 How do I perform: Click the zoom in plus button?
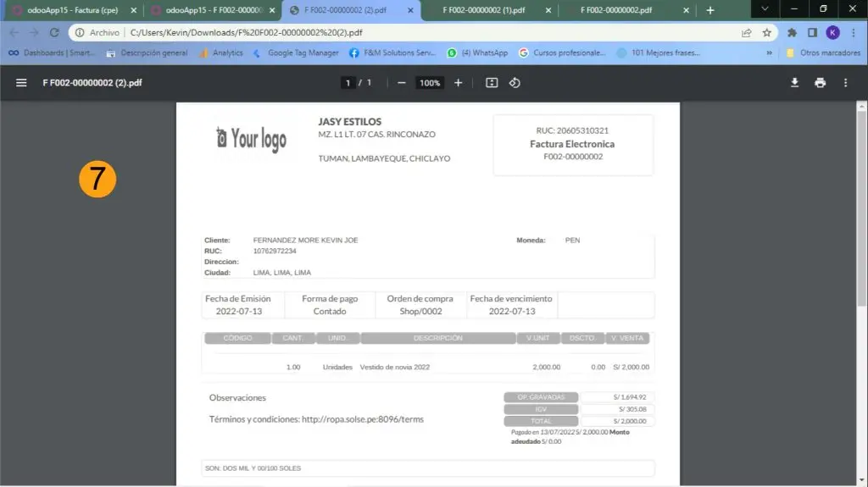pos(459,83)
